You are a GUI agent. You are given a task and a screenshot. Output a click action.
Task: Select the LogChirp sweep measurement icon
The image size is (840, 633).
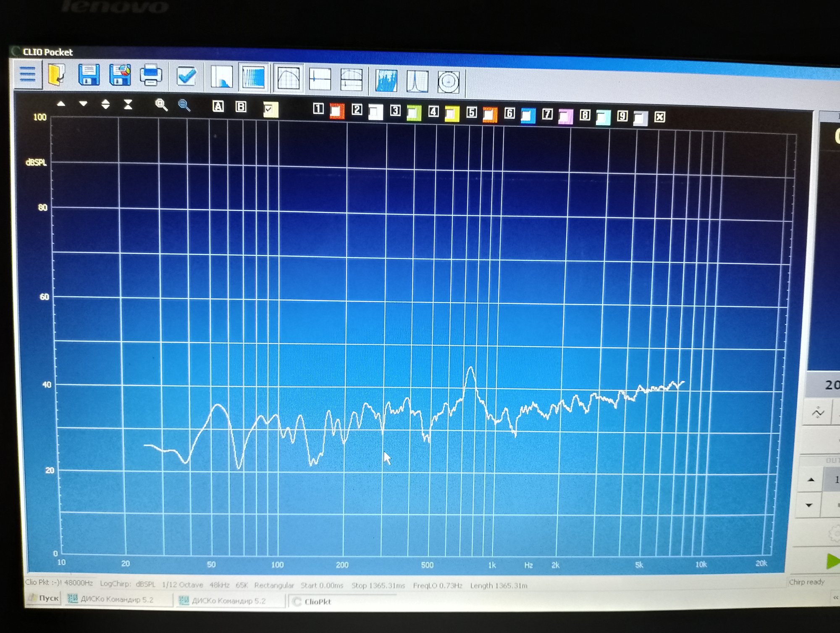click(253, 77)
